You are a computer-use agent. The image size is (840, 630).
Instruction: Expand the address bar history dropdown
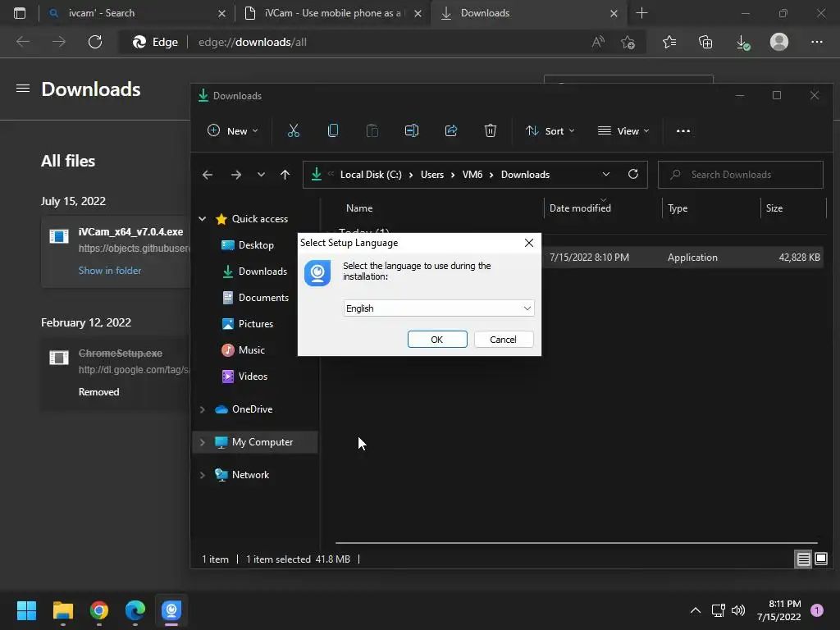point(606,174)
